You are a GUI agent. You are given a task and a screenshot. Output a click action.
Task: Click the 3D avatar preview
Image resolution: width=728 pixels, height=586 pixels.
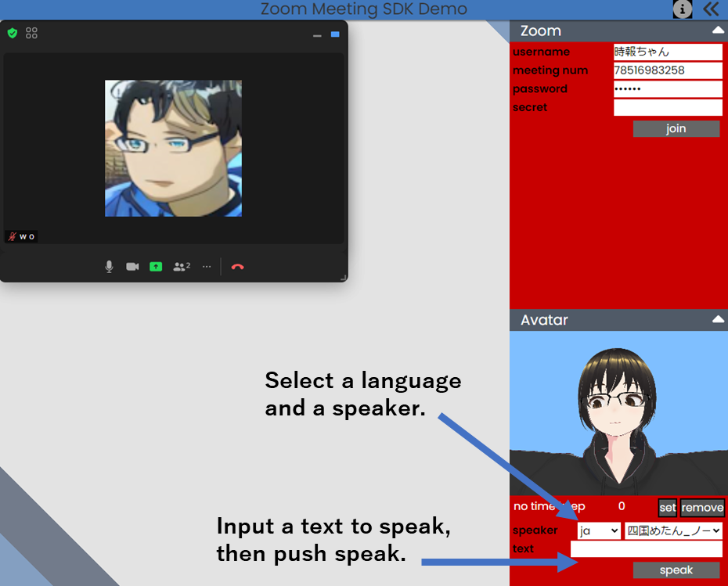(x=618, y=413)
